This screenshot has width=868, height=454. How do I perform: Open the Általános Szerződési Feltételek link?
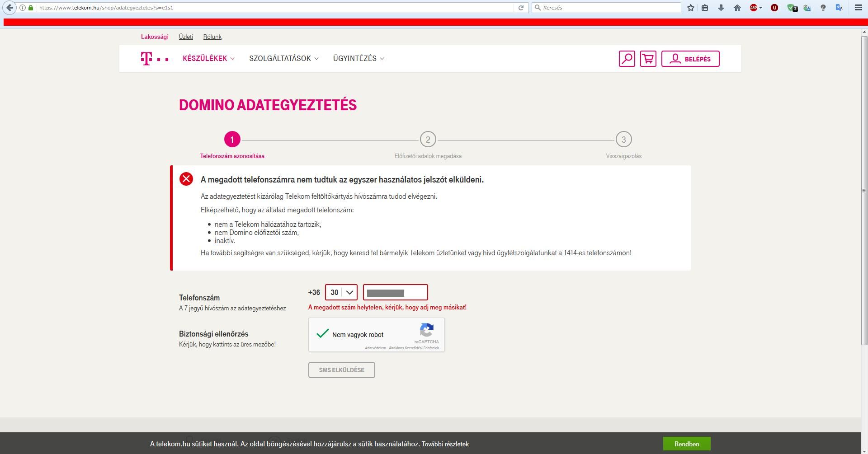[414, 348]
